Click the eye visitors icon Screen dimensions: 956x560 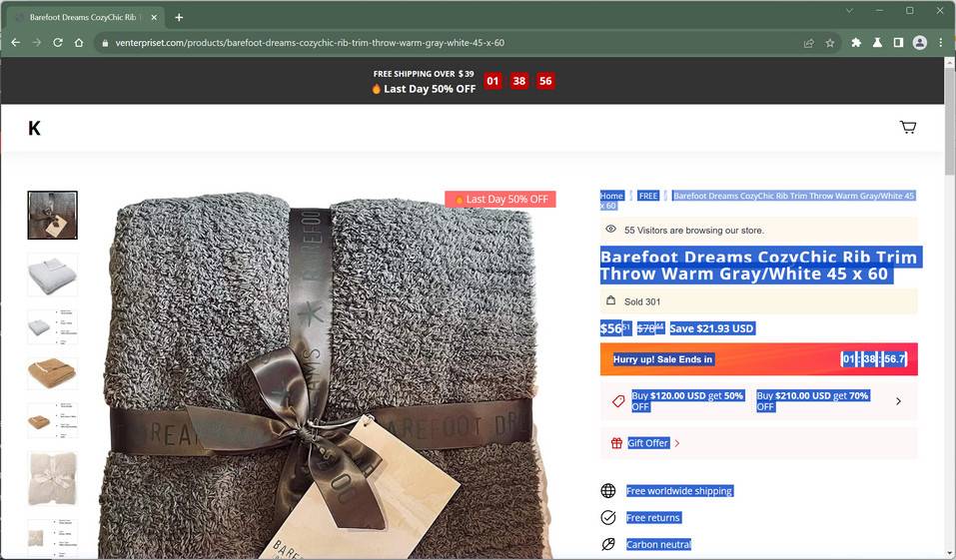(610, 230)
